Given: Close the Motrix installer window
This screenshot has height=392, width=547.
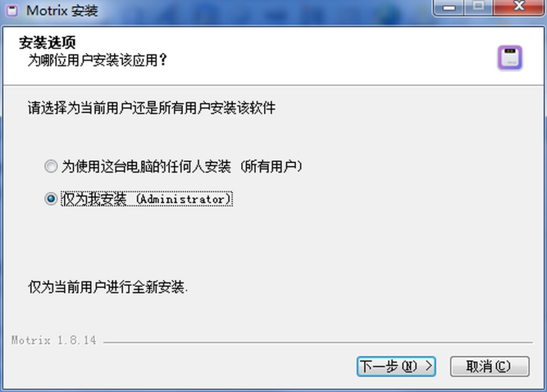Looking at the screenshot, I should pos(519,7).
